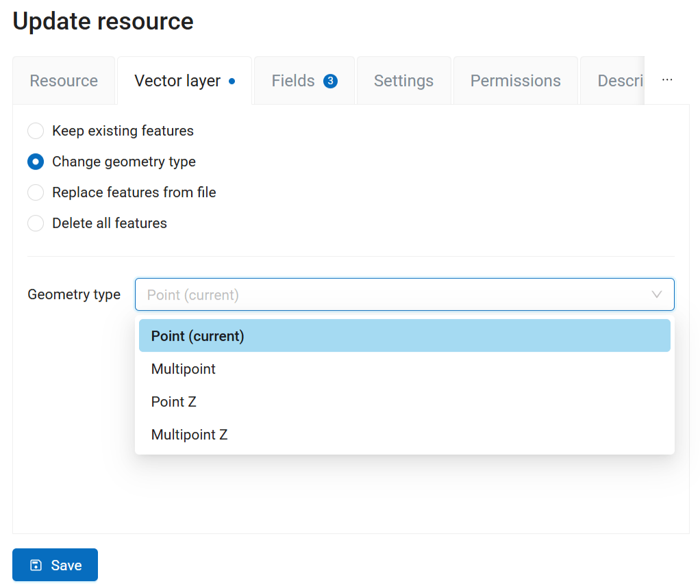Choose Point Z geometry type
This screenshot has width=700, height=588.
pyautogui.click(x=405, y=402)
